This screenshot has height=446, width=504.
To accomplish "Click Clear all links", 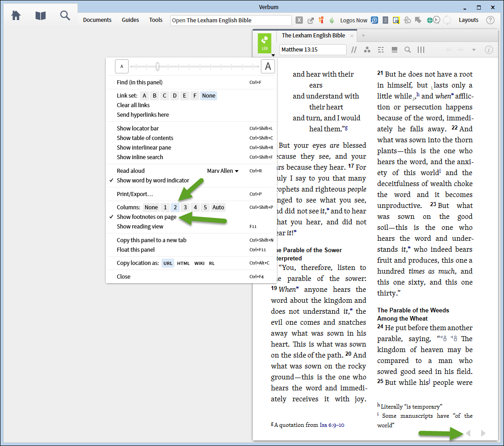I will (133, 105).
